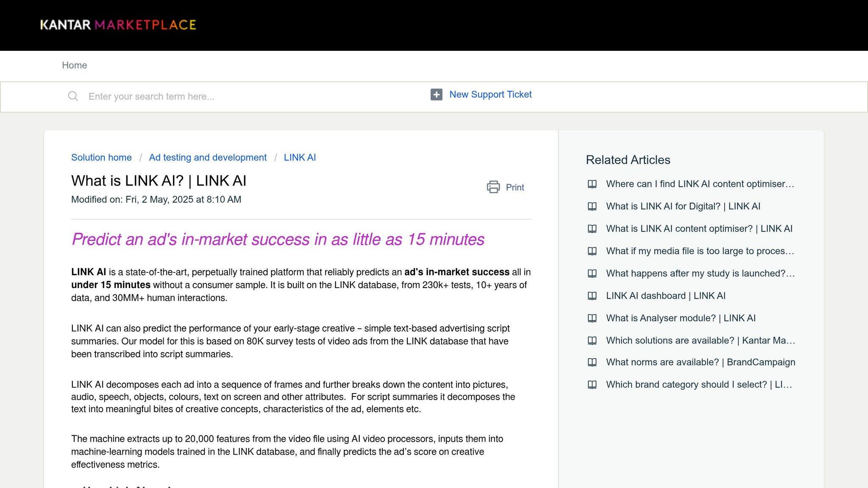Click book icon next to 'What happens after my study is launched?'

tap(592, 274)
